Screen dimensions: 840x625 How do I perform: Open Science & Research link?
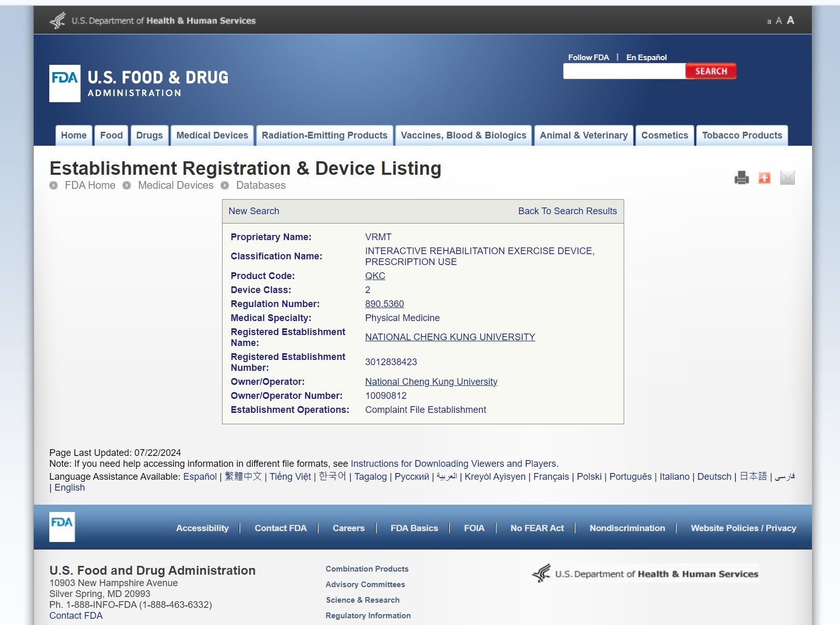(x=363, y=600)
